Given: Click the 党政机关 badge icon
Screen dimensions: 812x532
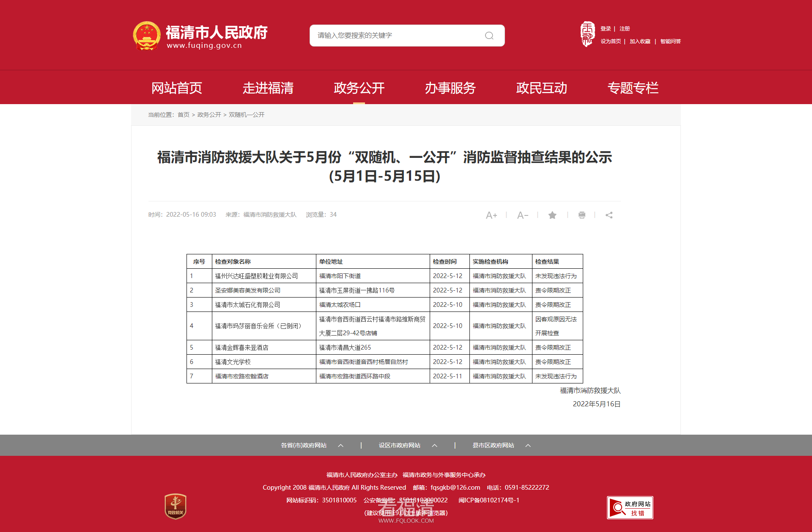Looking at the screenshot, I should click(x=176, y=506).
